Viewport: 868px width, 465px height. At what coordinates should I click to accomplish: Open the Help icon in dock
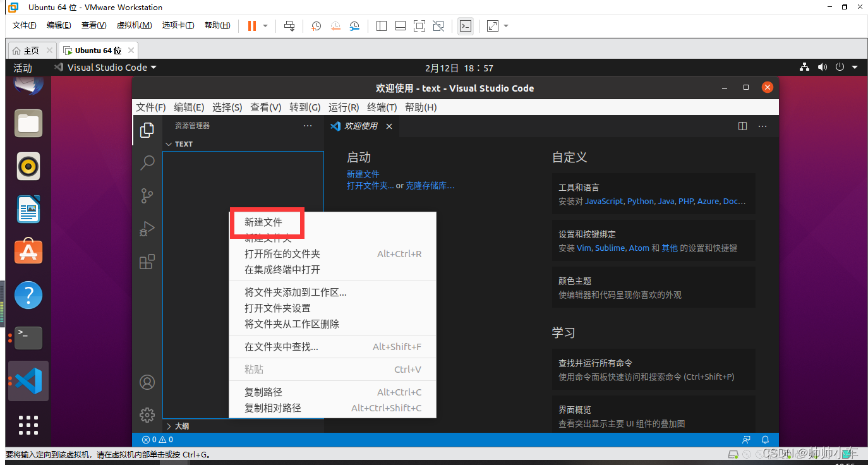pyautogui.click(x=28, y=295)
